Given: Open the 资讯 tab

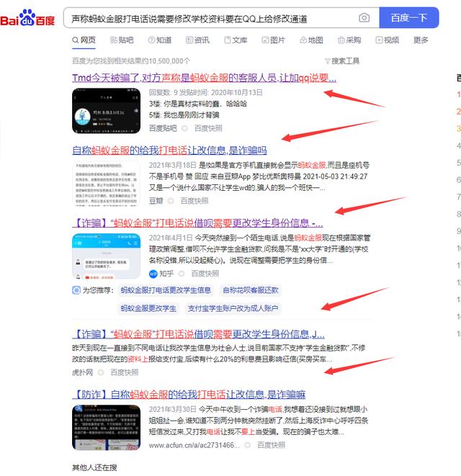Looking at the screenshot, I should click(197, 40).
